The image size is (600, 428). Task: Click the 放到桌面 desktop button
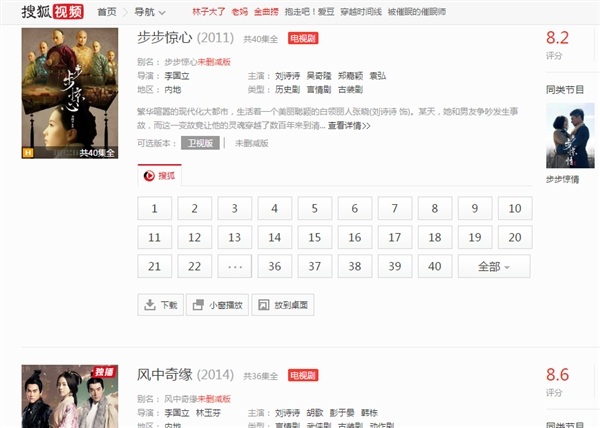[x=283, y=305]
